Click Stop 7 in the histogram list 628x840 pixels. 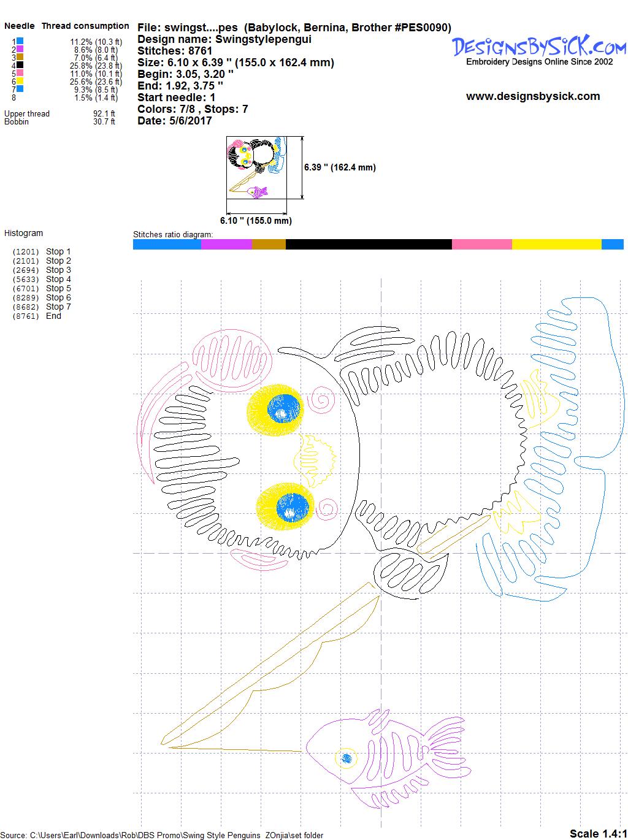[58, 307]
